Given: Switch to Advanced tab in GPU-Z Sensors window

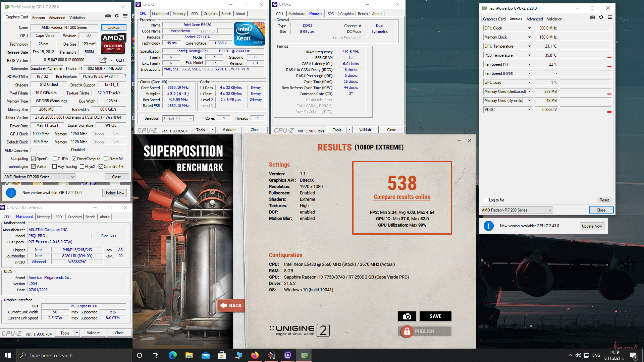Looking at the screenshot, I should [x=534, y=19].
